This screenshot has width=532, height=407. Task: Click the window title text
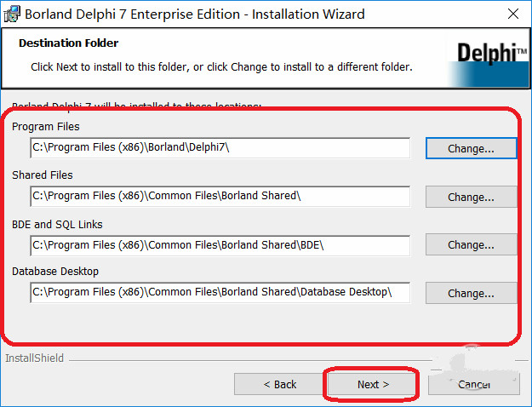195,14
